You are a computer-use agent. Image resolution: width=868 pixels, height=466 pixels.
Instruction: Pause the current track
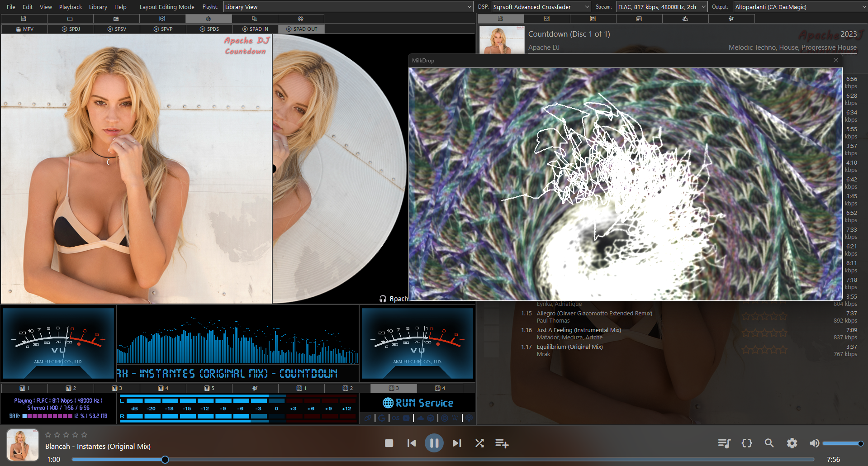pyautogui.click(x=434, y=443)
